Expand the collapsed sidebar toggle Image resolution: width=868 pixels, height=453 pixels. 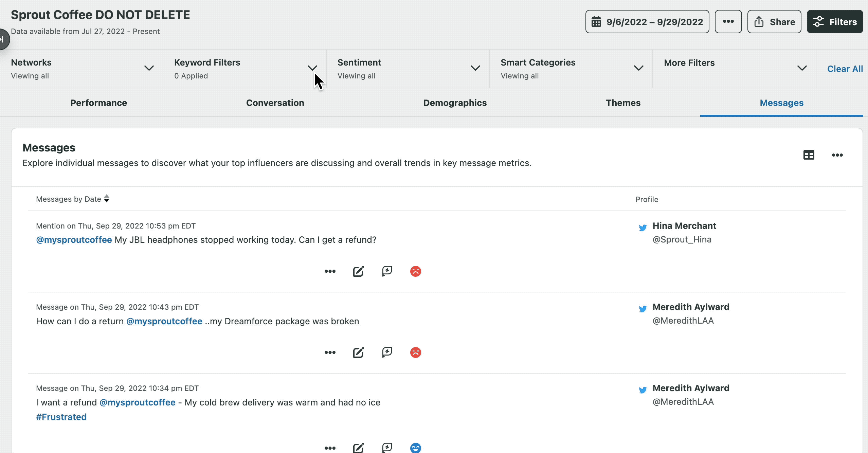[x=3, y=39]
